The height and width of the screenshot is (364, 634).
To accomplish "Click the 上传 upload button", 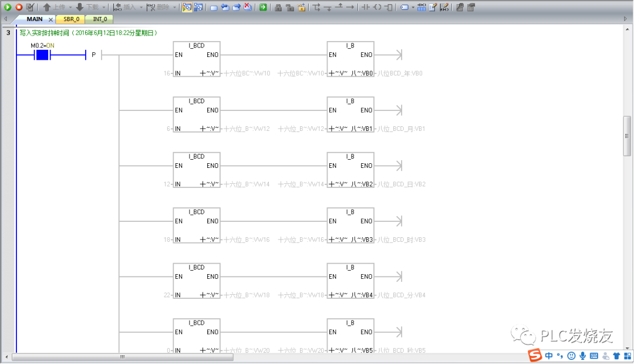I will pos(54,7).
